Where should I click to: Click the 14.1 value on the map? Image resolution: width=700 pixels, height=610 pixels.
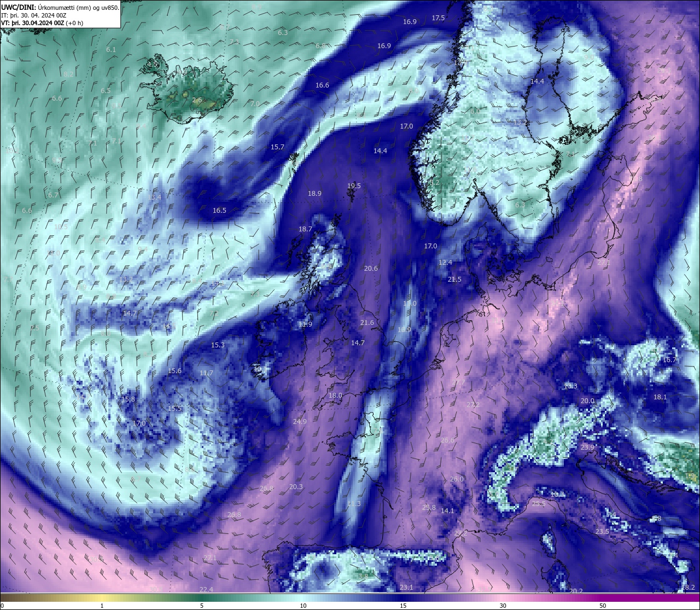[447, 511]
